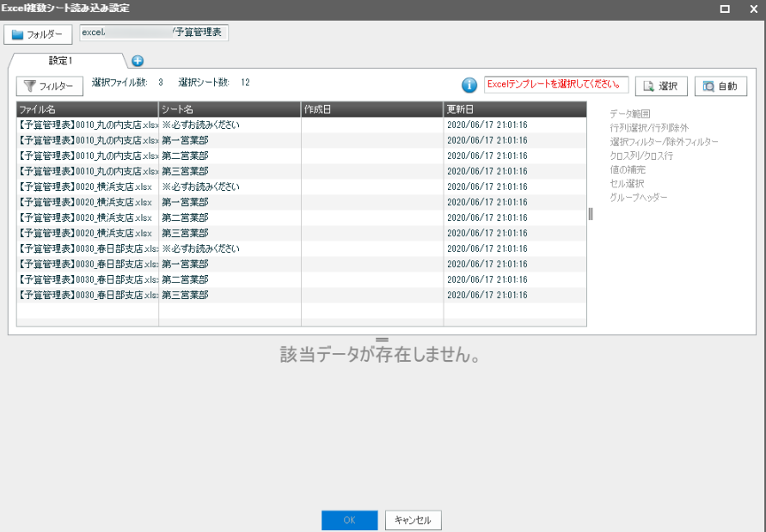Viewport: 766px width, 532px height.
Task: Click the グループヘッダー option
Action: (x=639, y=198)
